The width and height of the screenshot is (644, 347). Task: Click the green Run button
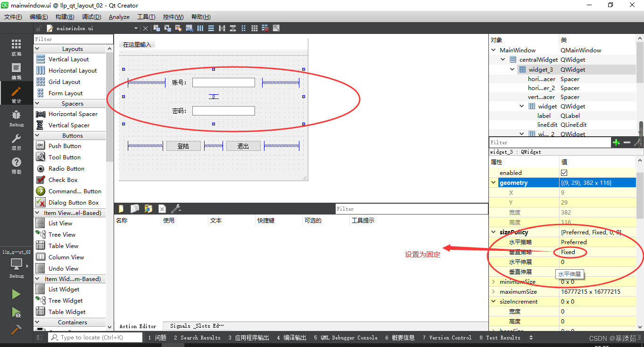point(17,294)
